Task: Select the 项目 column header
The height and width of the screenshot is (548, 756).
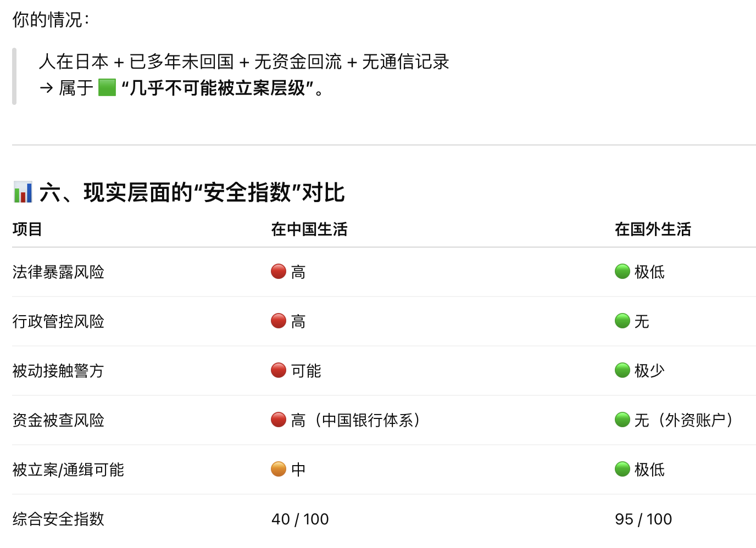Action: [27, 229]
